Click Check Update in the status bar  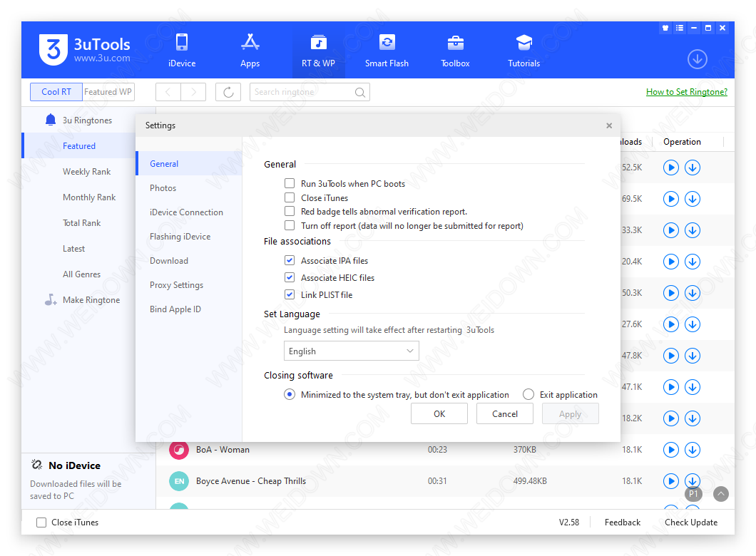click(x=691, y=522)
